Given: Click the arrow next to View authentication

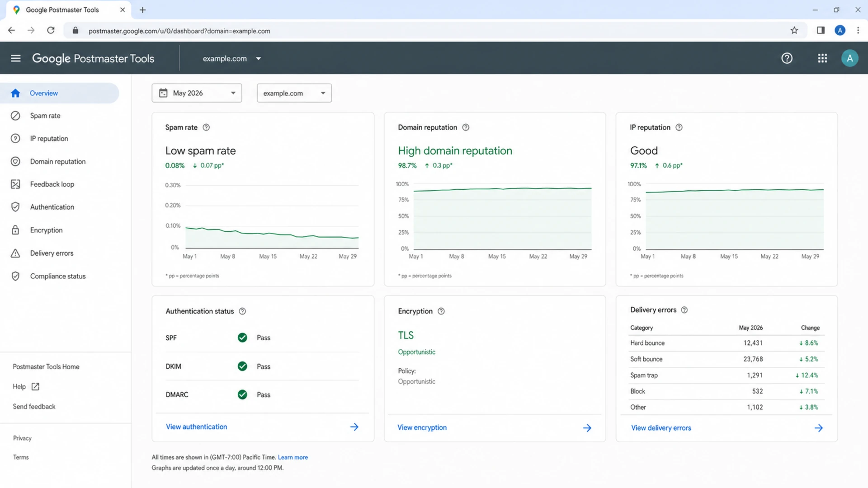Looking at the screenshot, I should coord(354,427).
